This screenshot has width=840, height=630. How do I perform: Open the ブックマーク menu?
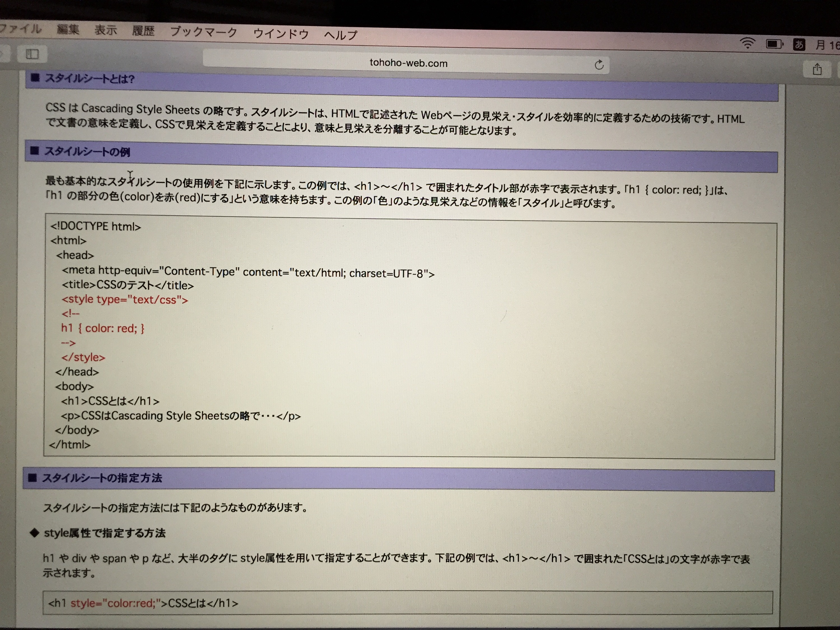[204, 32]
